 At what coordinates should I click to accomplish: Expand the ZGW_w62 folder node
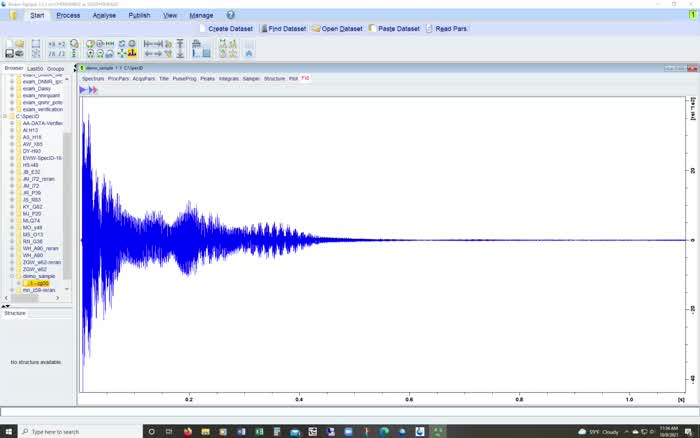12,269
